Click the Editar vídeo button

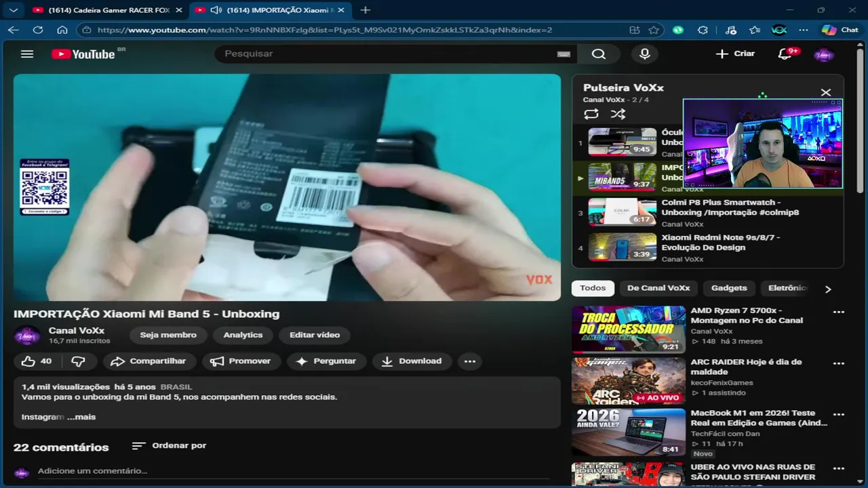pos(315,335)
